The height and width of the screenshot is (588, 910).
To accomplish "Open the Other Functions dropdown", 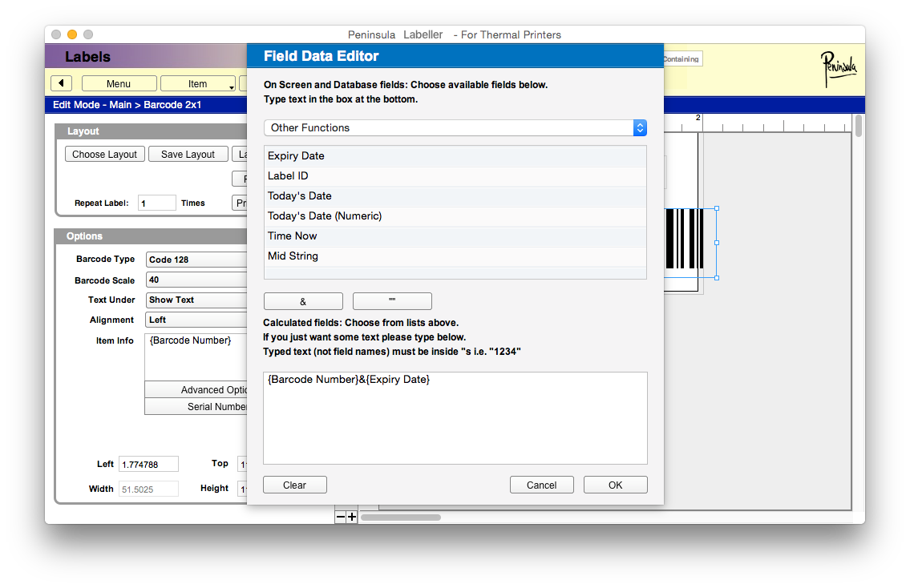I will coord(455,127).
